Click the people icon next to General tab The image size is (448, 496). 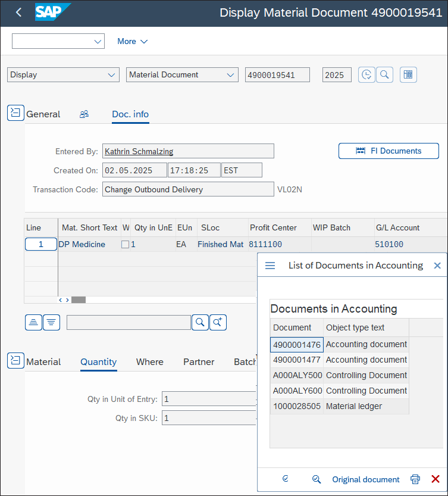(x=84, y=114)
